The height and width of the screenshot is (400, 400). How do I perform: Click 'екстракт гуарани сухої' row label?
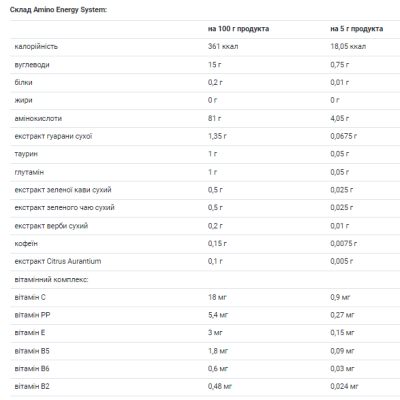point(53,136)
